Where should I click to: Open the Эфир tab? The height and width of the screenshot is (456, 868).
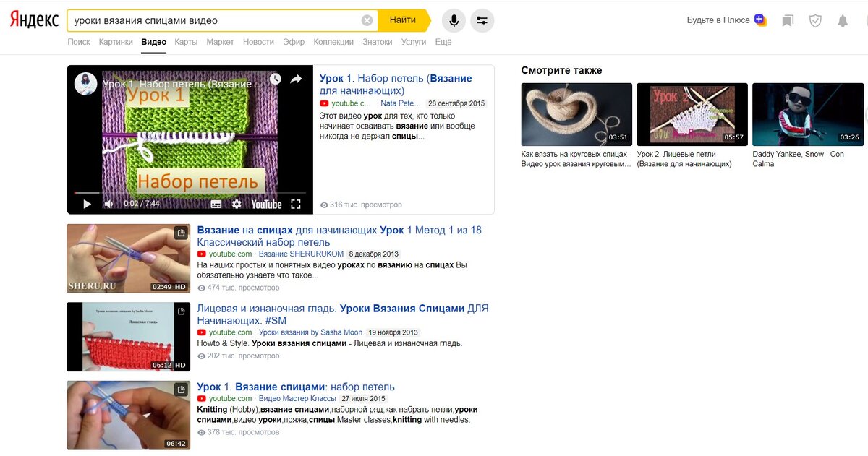click(294, 42)
